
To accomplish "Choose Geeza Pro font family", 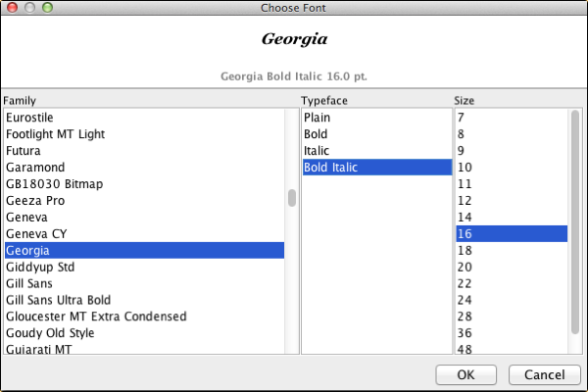I will click(144, 200).
